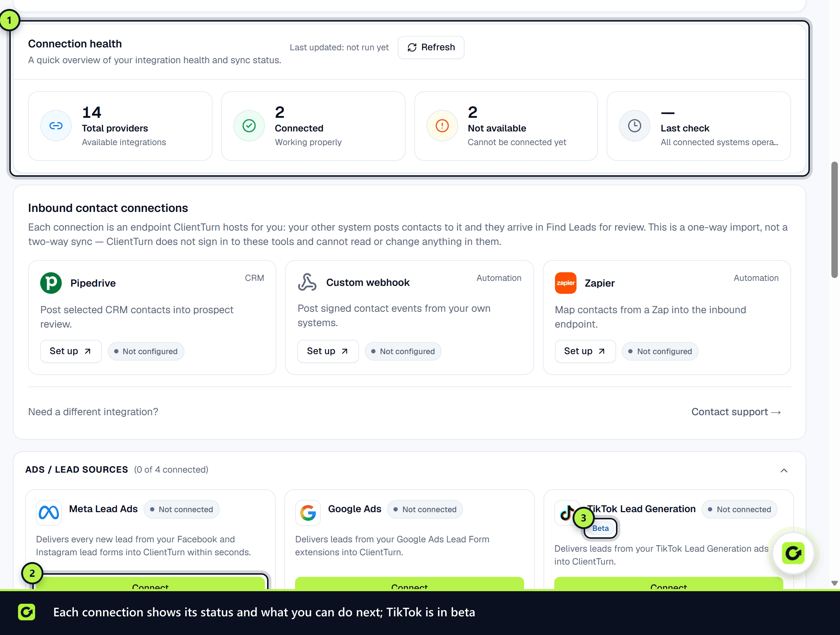Click the TikTok Beta badge
The width and height of the screenshot is (840, 635).
(x=600, y=528)
